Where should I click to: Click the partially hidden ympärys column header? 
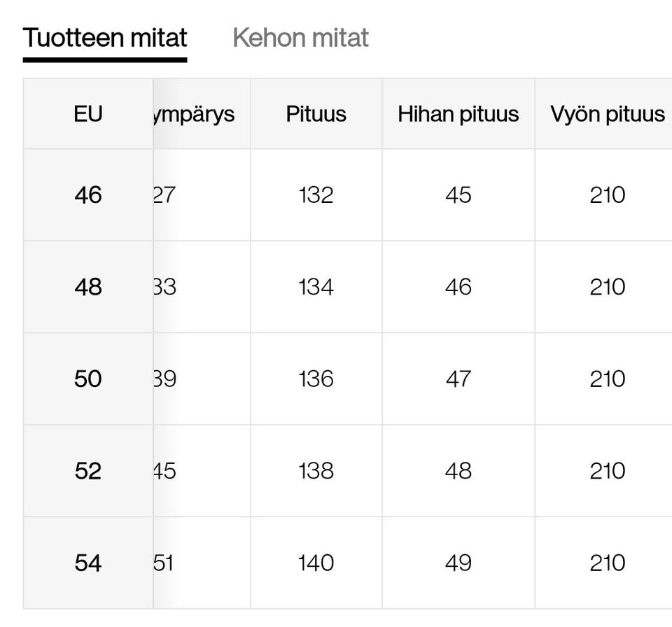[196, 114]
